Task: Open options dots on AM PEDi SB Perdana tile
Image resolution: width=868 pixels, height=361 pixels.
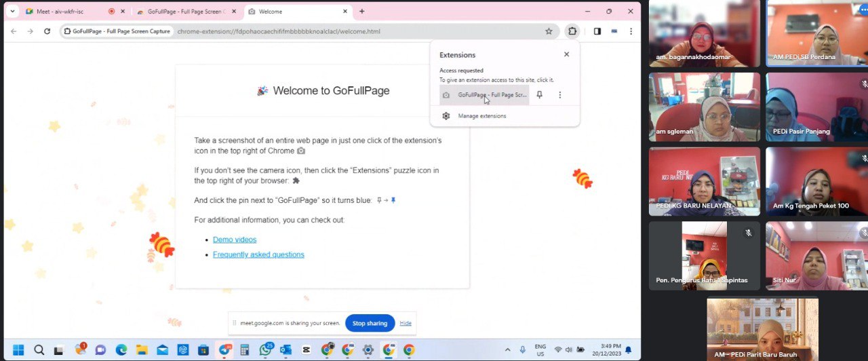Action: [x=863, y=9]
